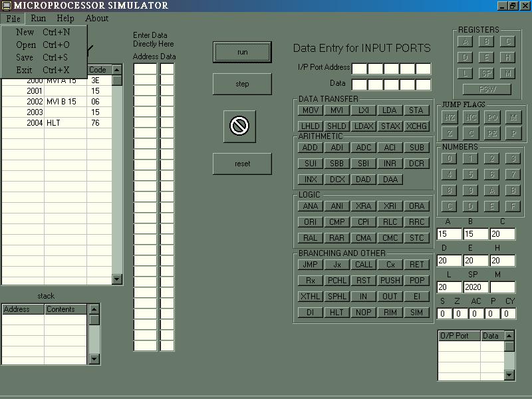This screenshot has width=532, height=399.
Task: Select the MOV instruction button
Action: [310, 110]
